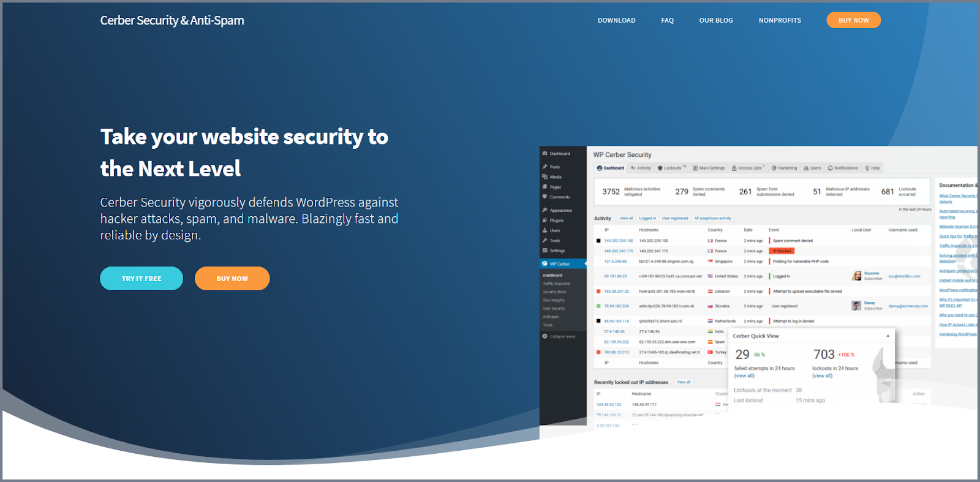Open the Pages item in WordPress sidebar
This screenshot has width=980, height=482.
click(552, 187)
